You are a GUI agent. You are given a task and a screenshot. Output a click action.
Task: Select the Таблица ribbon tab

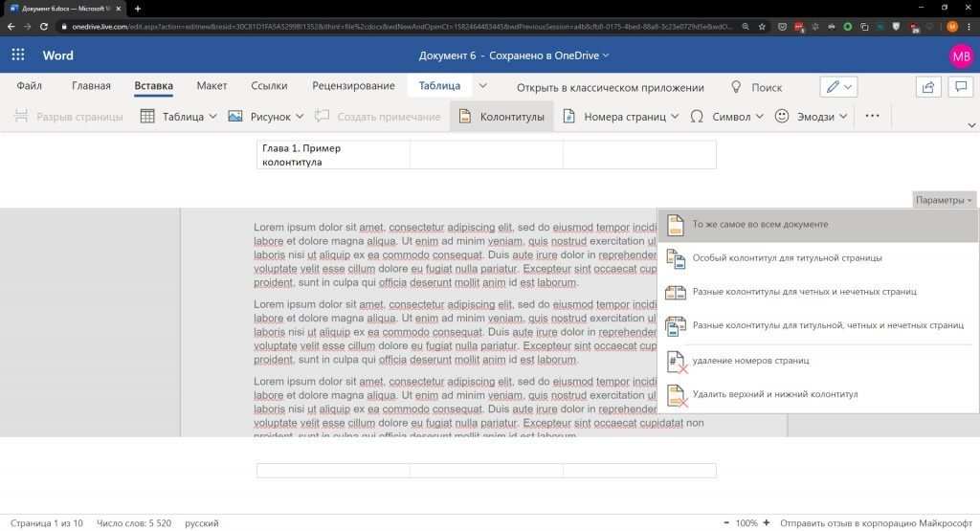(x=439, y=85)
